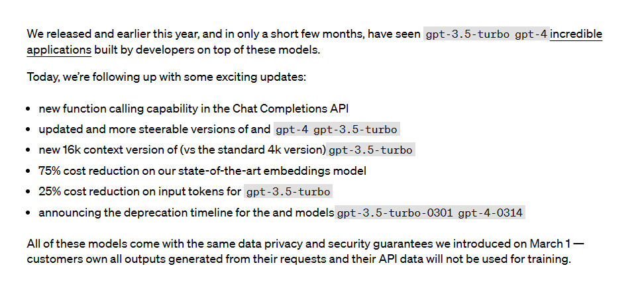Click the 75% cost reduction embeddings bullet
Image resolution: width=644 pixels, height=292 pixels.
[202, 171]
